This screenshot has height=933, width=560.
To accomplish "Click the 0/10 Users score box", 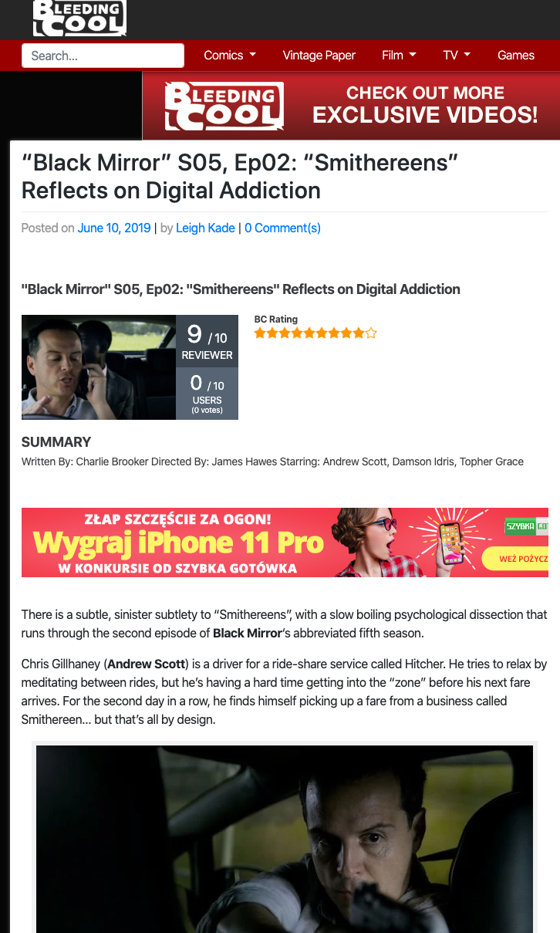I will (x=207, y=394).
